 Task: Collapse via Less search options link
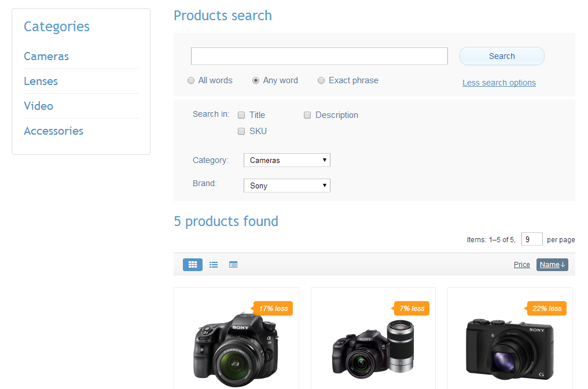click(x=499, y=83)
